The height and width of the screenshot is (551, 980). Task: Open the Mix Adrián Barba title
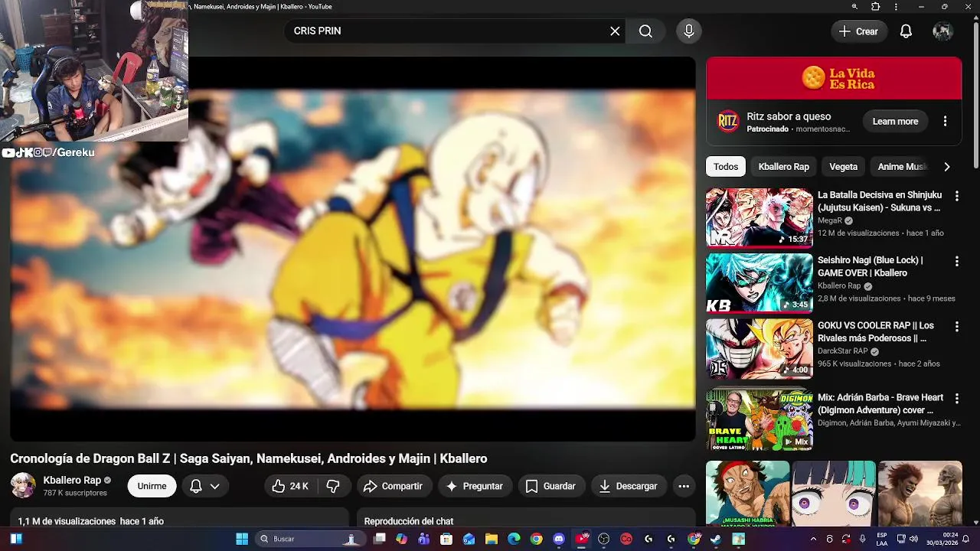(x=880, y=404)
